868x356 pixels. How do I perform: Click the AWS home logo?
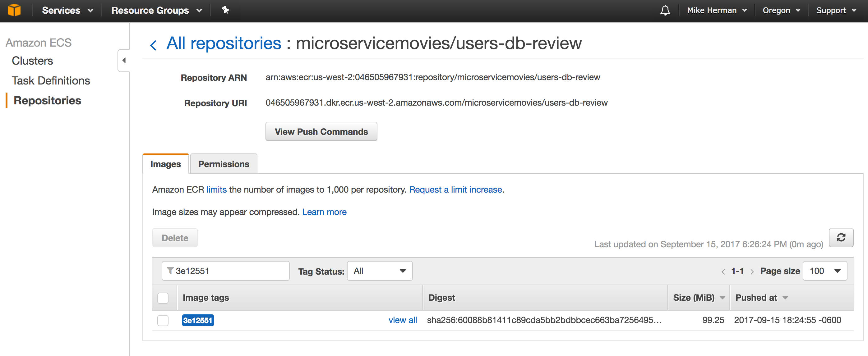tap(14, 10)
